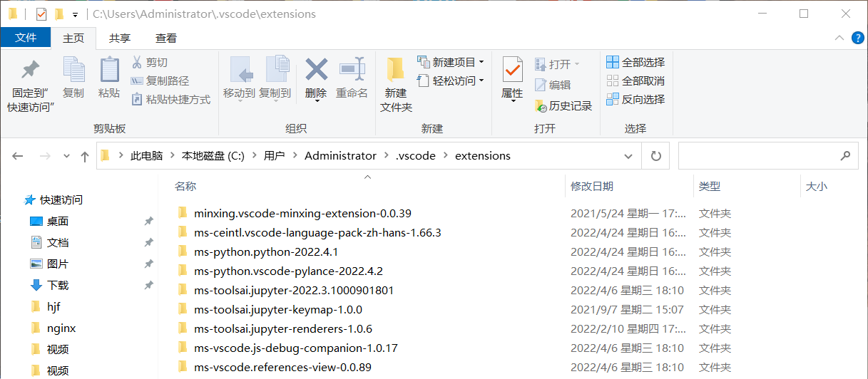Select the ms-python.python-2022.4.1 folder
The image size is (868, 379).
(266, 251)
